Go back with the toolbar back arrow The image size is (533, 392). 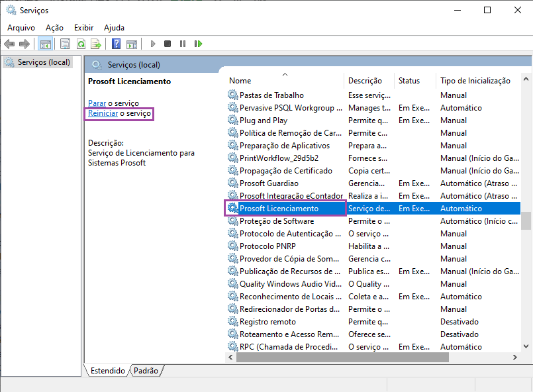click(x=9, y=44)
